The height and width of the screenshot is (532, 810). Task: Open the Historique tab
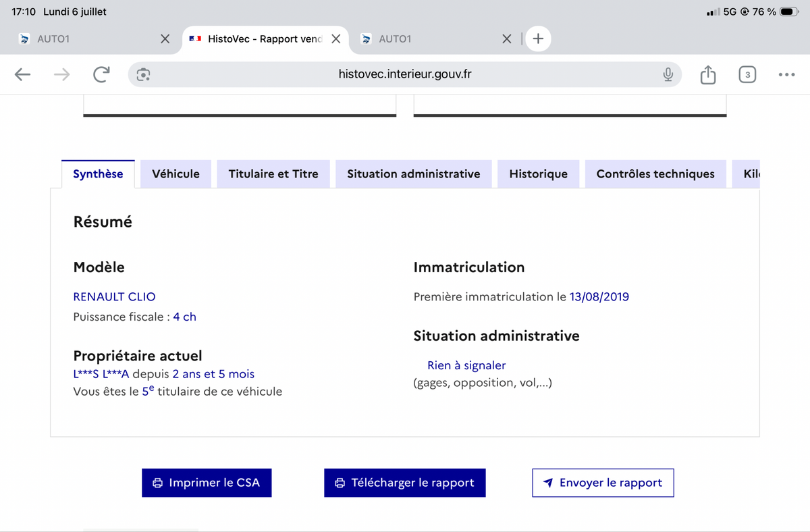pos(538,174)
